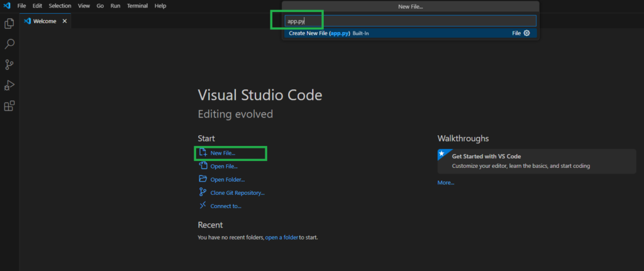The width and height of the screenshot is (644, 271).
Task: Open the File menu
Action: tap(22, 6)
